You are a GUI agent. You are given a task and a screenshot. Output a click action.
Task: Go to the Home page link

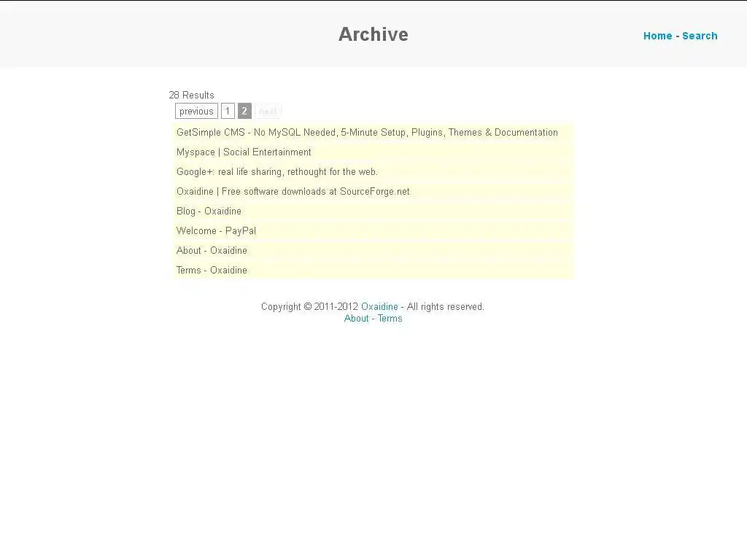[x=657, y=36]
